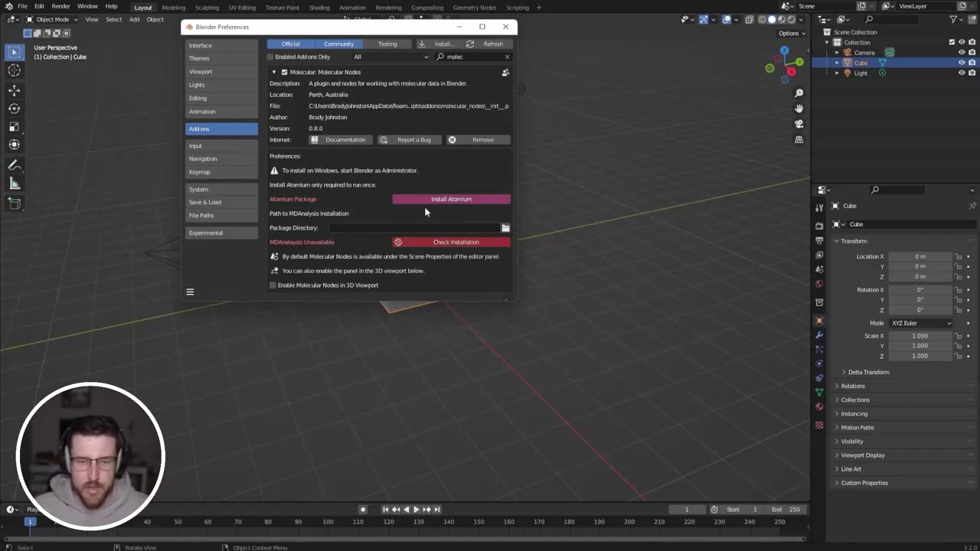
Task: Open the Modifier properties wrench tab
Action: coord(819,335)
